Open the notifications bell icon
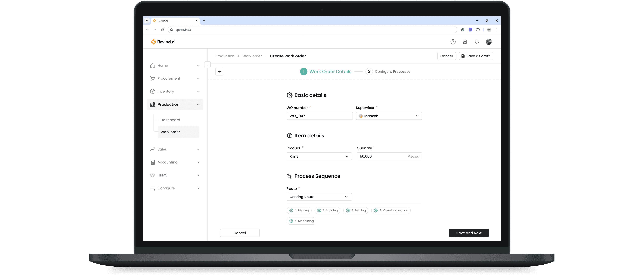The height and width of the screenshot is (276, 644). [x=477, y=42]
